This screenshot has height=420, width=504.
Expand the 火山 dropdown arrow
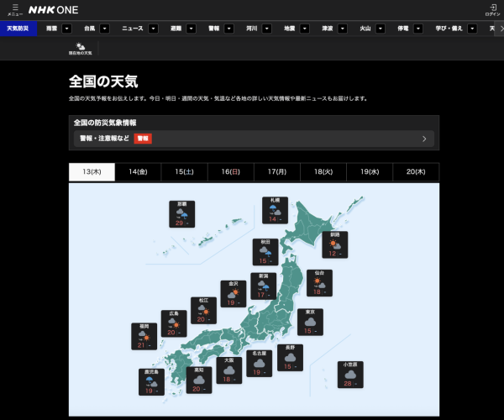click(x=381, y=29)
